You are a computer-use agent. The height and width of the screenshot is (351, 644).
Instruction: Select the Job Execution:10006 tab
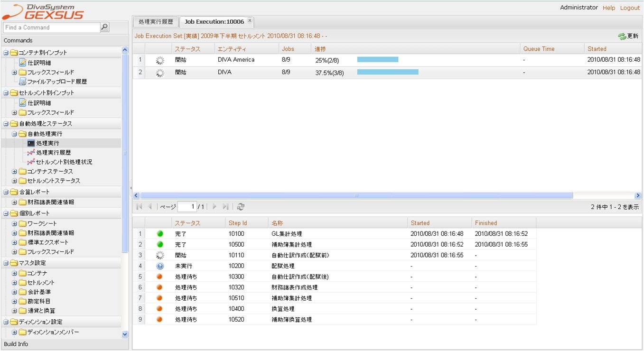(215, 22)
